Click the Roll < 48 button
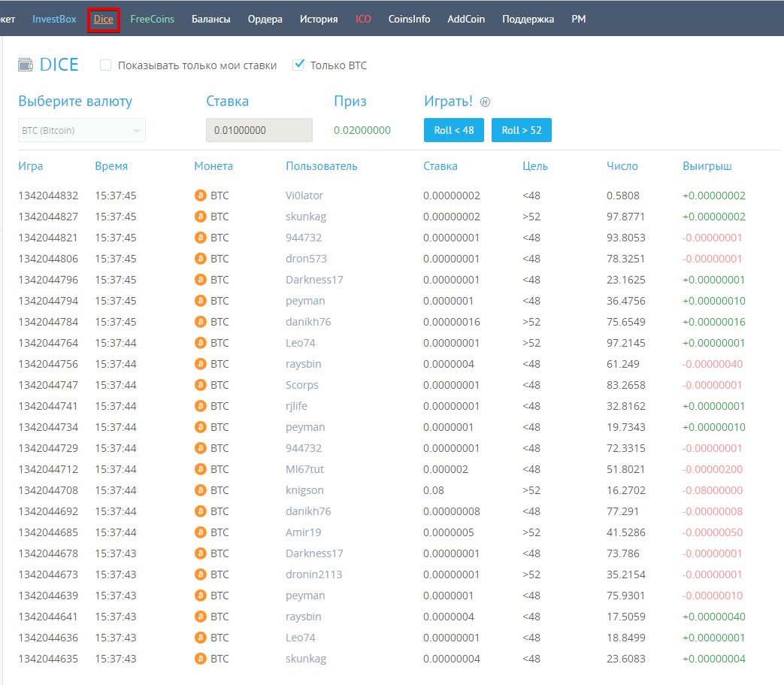This screenshot has width=784, height=685. click(454, 130)
